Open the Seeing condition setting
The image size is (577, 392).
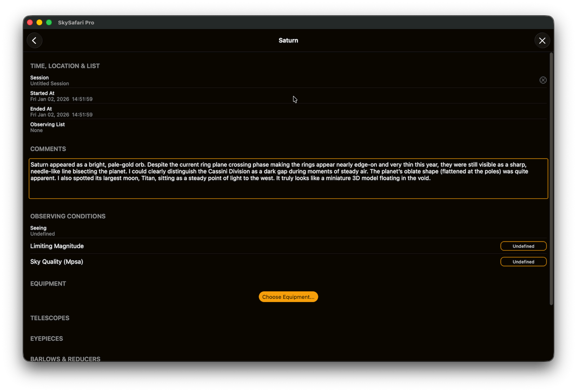click(288, 231)
